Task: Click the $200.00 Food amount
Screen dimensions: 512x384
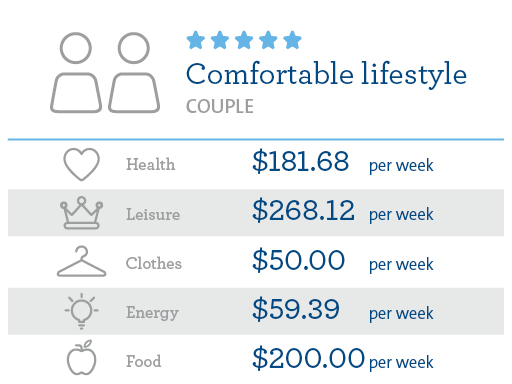Action: (x=308, y=358)
